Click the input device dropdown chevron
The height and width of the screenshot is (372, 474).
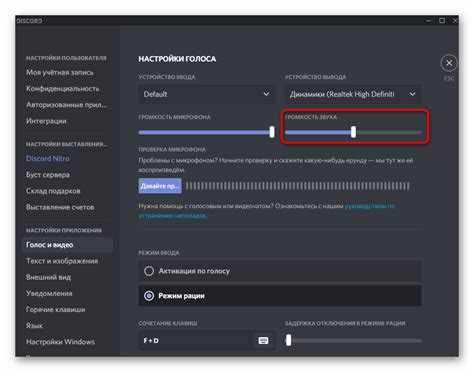coord(266,94)
